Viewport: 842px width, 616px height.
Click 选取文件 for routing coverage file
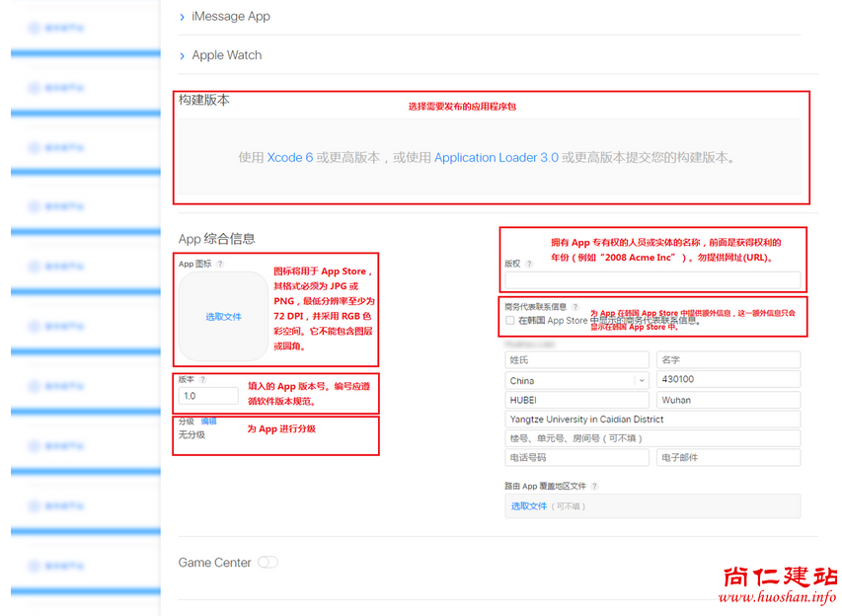click(x=528, y=505)
